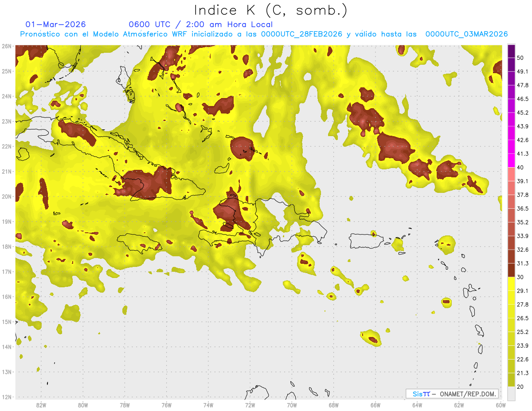Click the "0000UTC_03MAR2026" valid-until time
This screenshot has height=411, width=532.
(x=466, y=34)
